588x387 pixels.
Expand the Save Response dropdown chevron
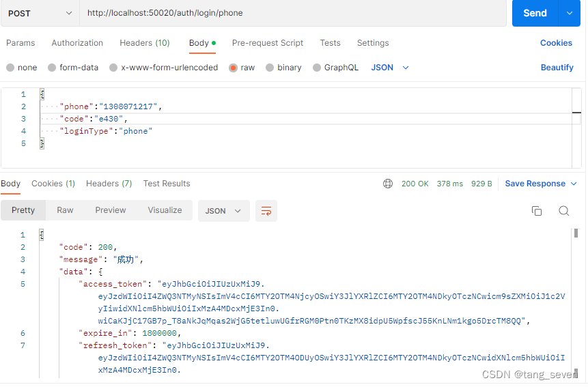click(574, 184)
